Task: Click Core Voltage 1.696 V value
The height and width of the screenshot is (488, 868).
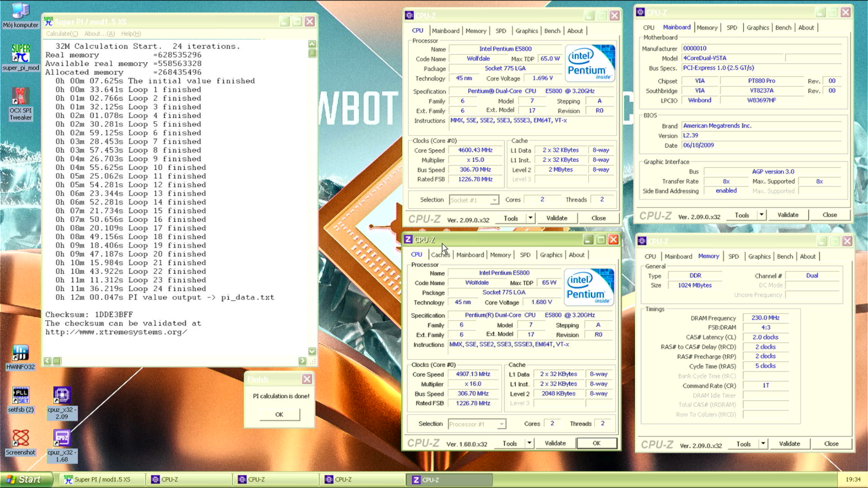Action: (542, 78)
